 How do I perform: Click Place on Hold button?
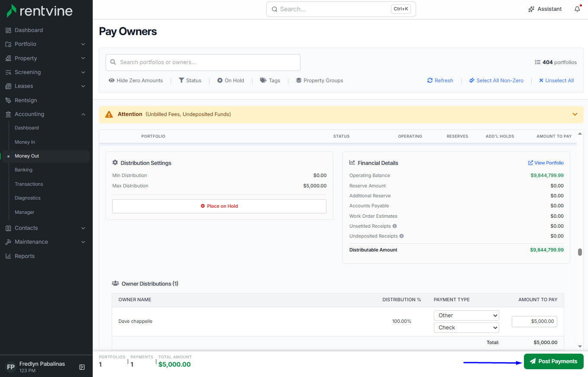tap(219, 206)
